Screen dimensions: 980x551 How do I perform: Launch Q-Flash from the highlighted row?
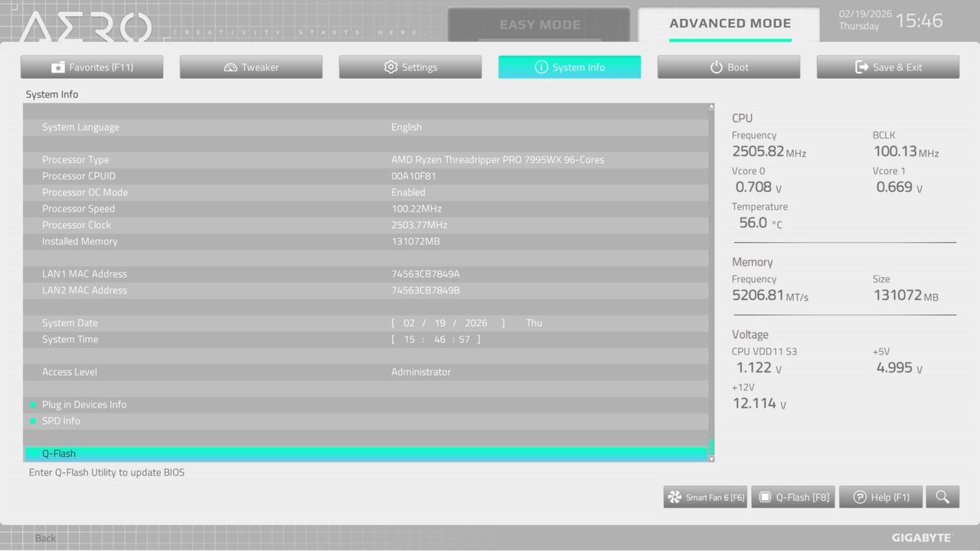tap(59, 453)
